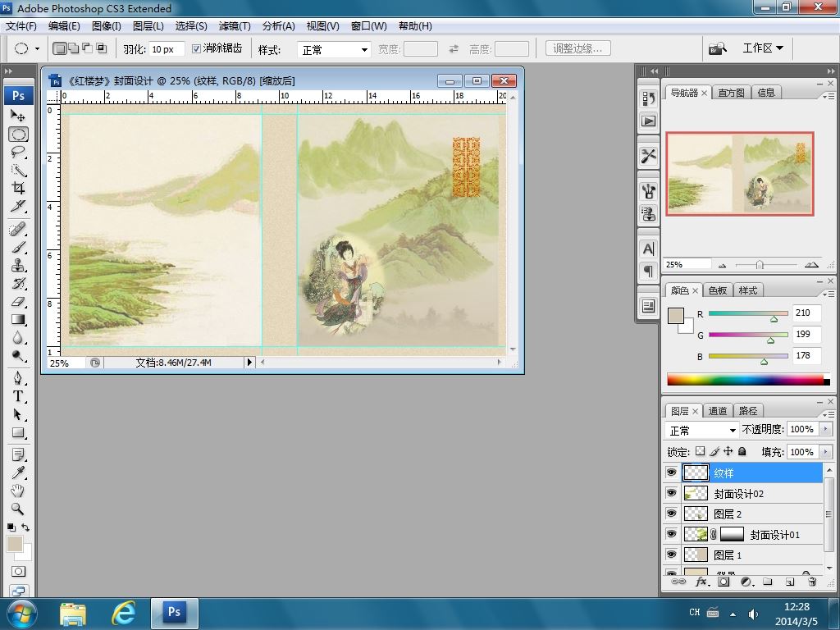Open the 填充 fill slider arrow
840x630 pixels.
pos(825,452)
